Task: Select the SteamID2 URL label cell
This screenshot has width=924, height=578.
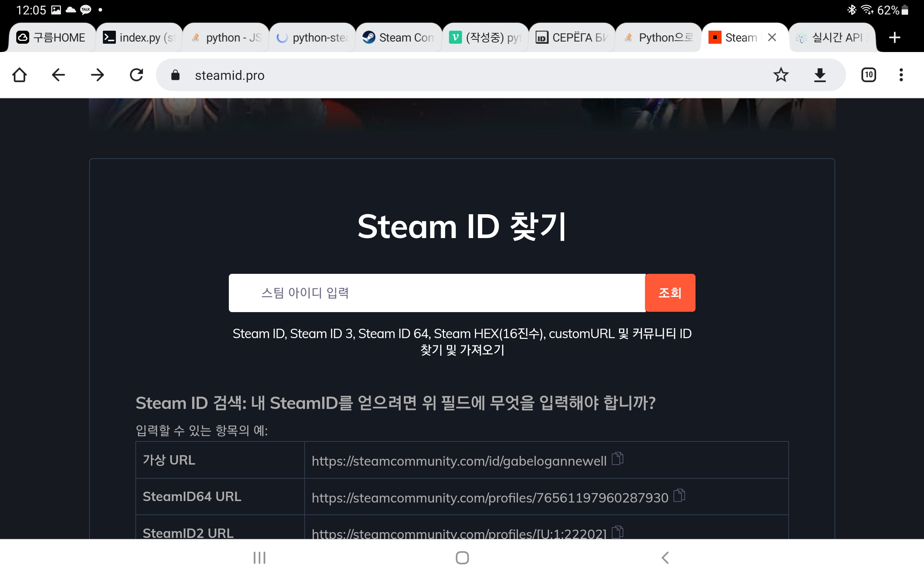Action: coord(220,527)
